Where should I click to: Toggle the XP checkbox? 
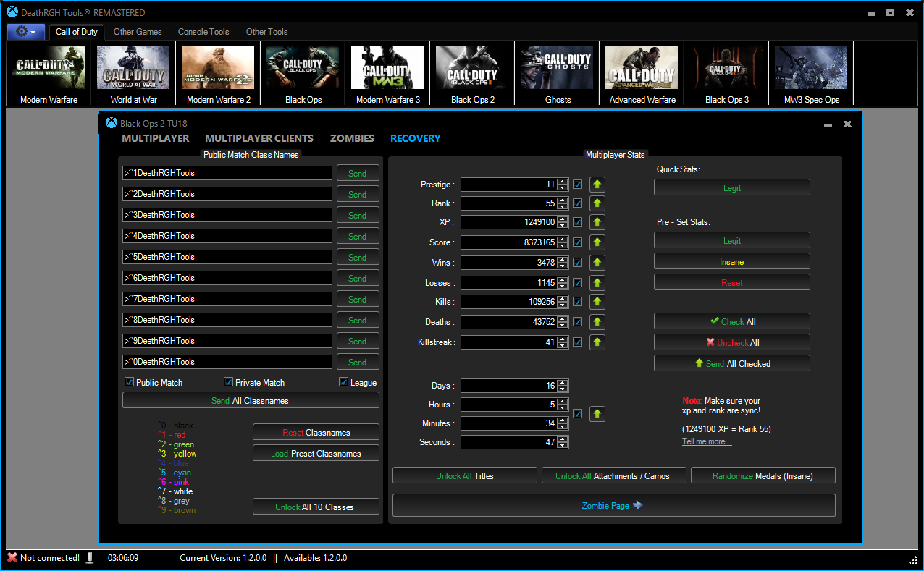[578, 222]
